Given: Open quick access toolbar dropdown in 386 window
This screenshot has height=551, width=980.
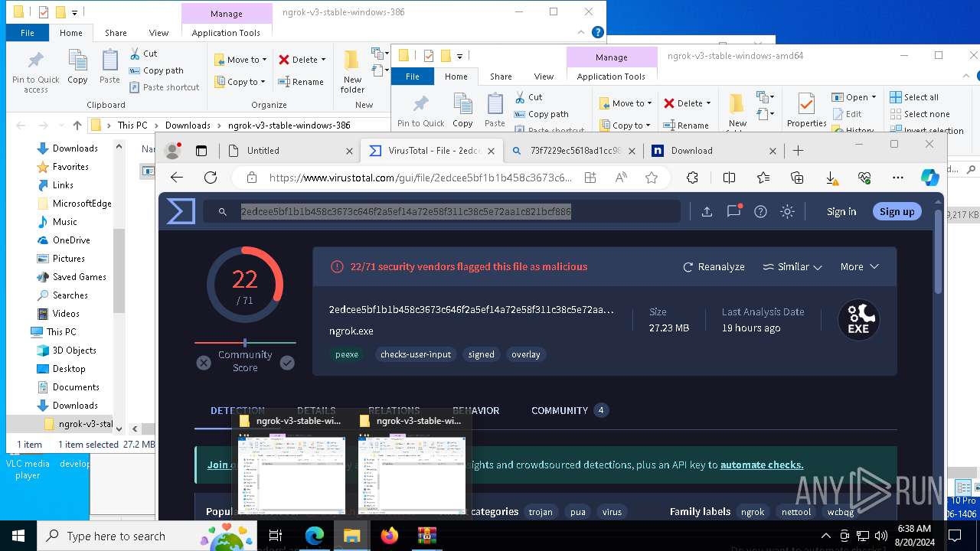Looking at the screenshot, I should coord(75,12).
